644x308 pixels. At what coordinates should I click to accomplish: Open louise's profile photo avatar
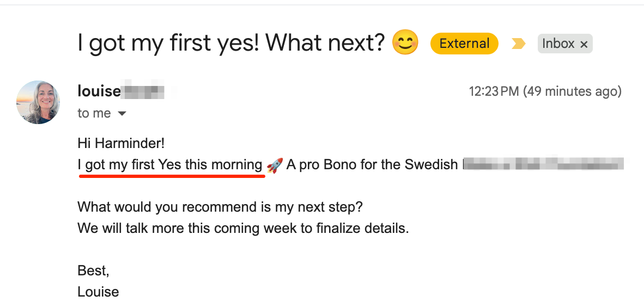[38, 102]
